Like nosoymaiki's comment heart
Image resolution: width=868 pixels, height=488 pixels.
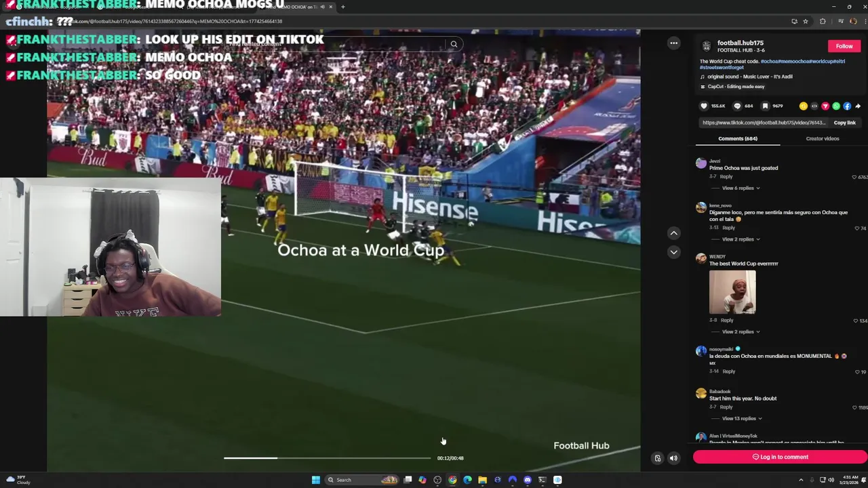(857, 372)
